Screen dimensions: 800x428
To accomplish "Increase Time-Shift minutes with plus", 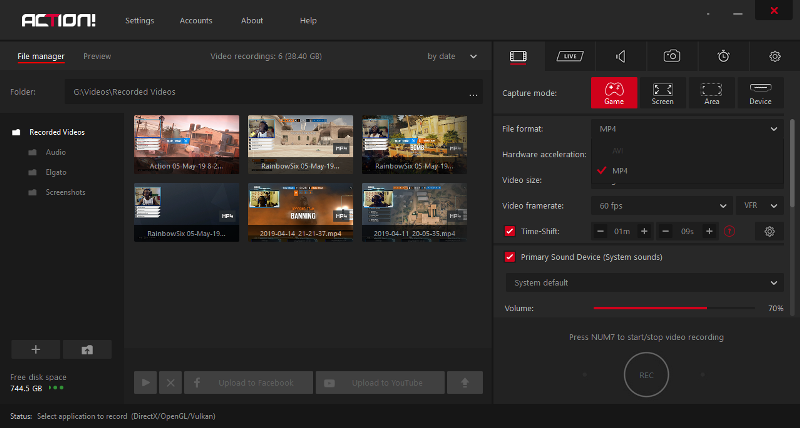I will 644,232.
